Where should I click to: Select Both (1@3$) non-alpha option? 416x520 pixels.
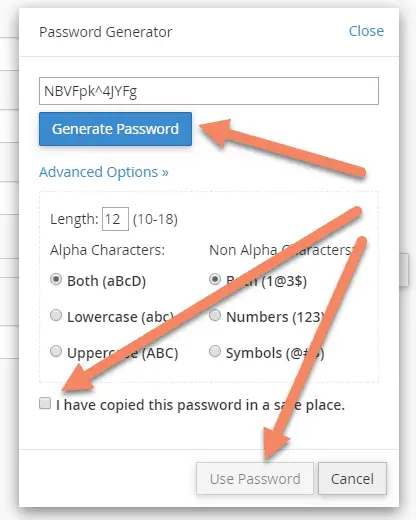(x=215, y=279)
